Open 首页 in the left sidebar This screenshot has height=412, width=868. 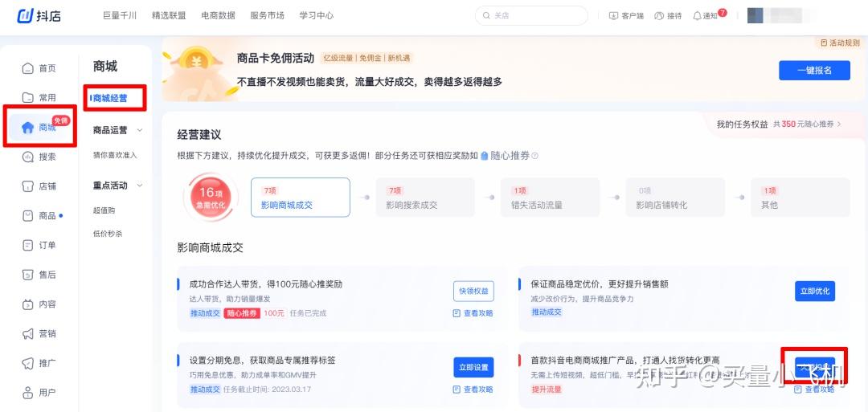[x=39, y=68]
